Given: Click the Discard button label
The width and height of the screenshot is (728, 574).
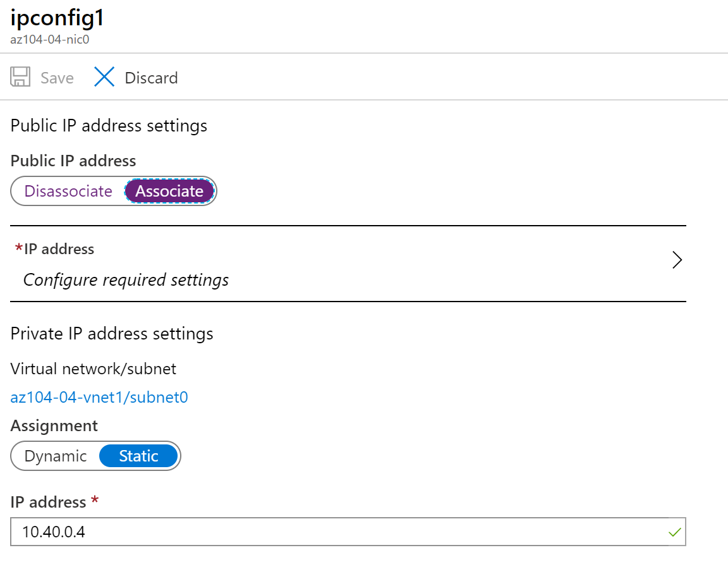Looking at the screenshot, I should click(x=151, y=78).
